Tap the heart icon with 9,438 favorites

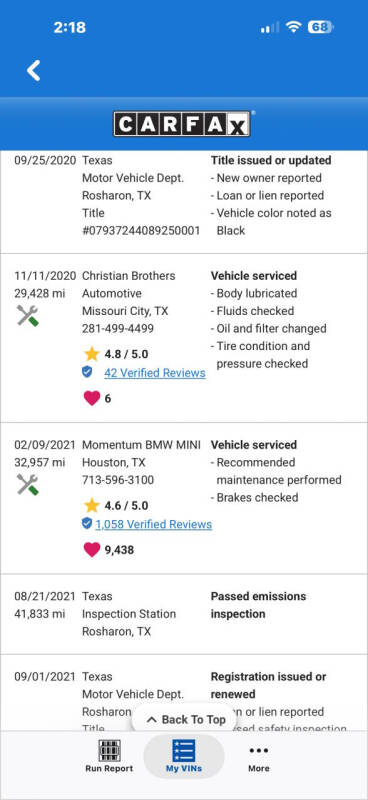coord(92,550)
